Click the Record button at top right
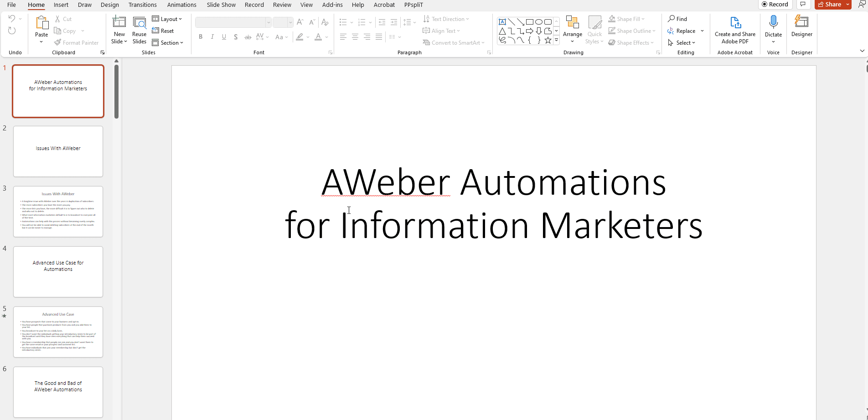 [x=775, y=4]
